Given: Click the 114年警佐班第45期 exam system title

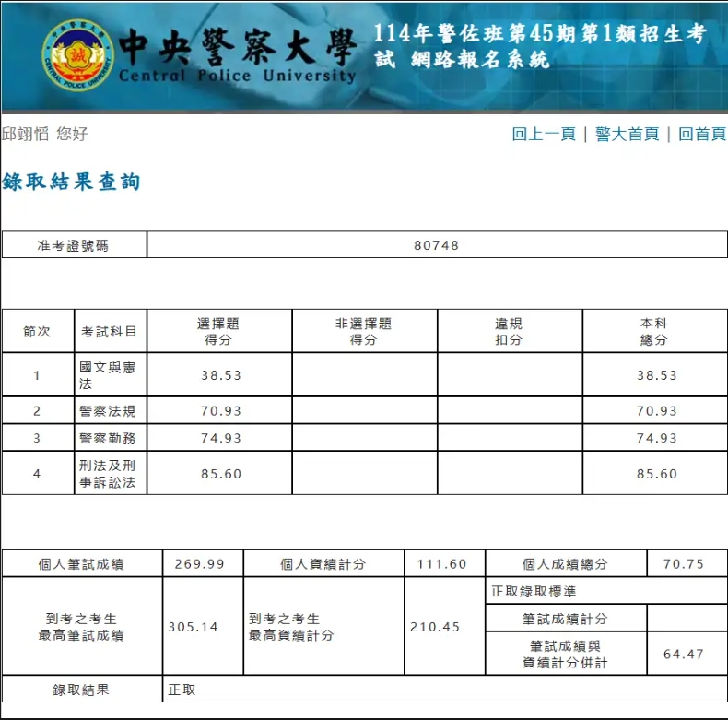Looking at the screenshot, I should [540, 46].
